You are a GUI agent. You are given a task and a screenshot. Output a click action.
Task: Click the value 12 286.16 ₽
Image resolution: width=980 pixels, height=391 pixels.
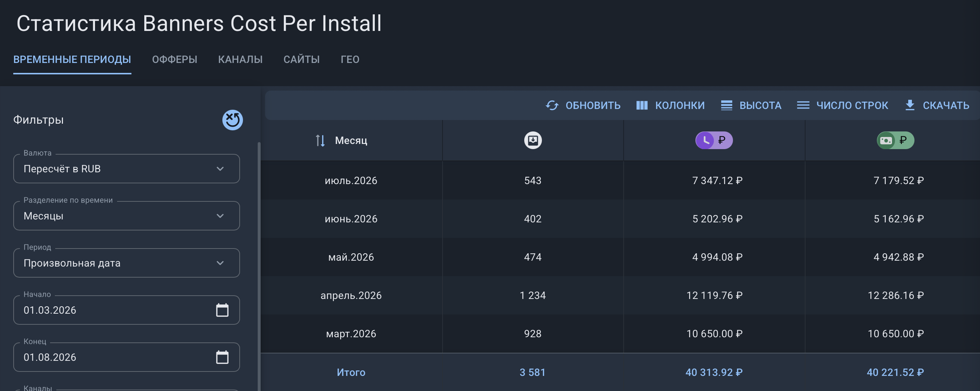(896, 296)
